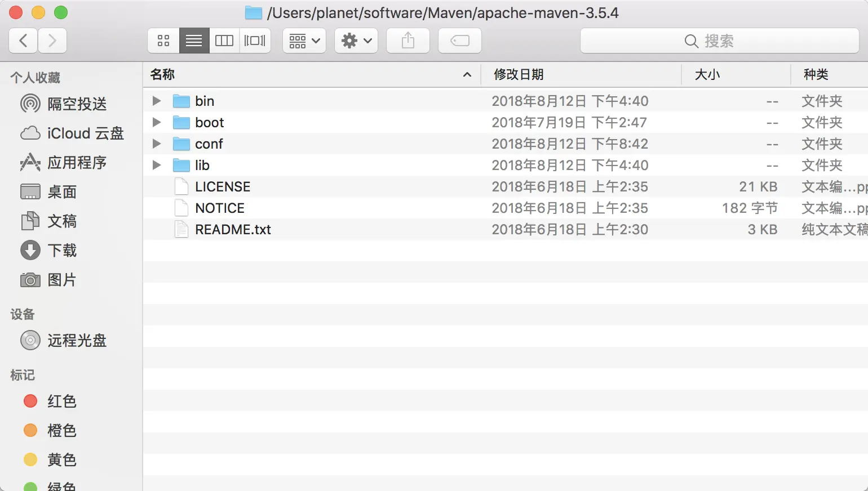Select the boot folder icon

pos(181,122)
